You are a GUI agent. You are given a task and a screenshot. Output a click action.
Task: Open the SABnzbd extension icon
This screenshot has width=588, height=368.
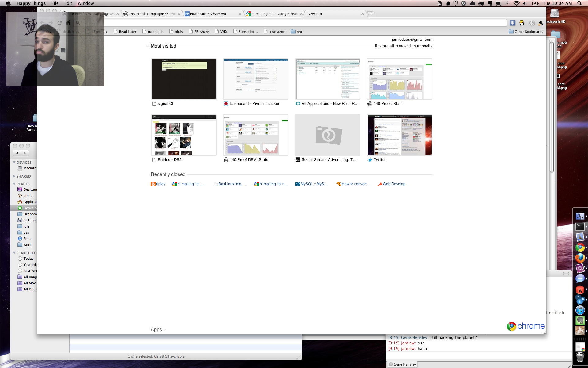point(522,23)
